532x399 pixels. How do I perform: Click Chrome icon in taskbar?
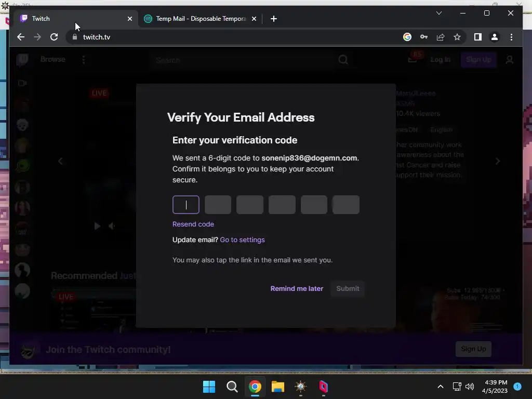pos(255,387)
